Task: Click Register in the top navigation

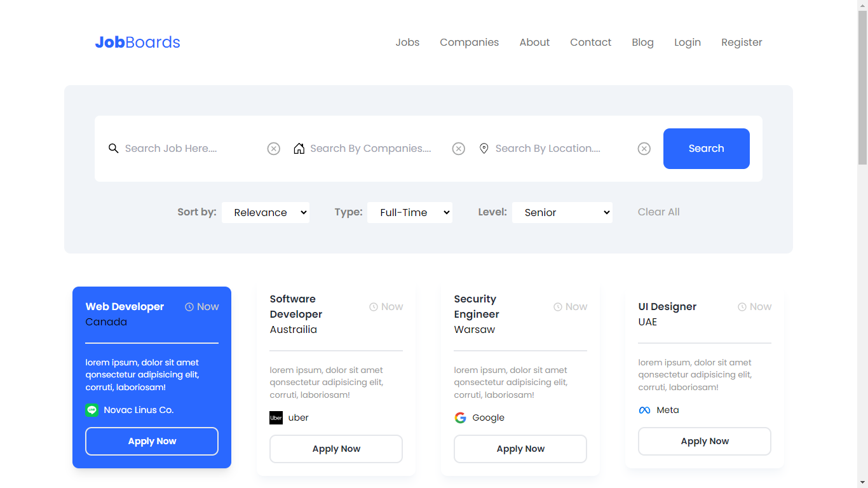Action: (x=742, y=43)
